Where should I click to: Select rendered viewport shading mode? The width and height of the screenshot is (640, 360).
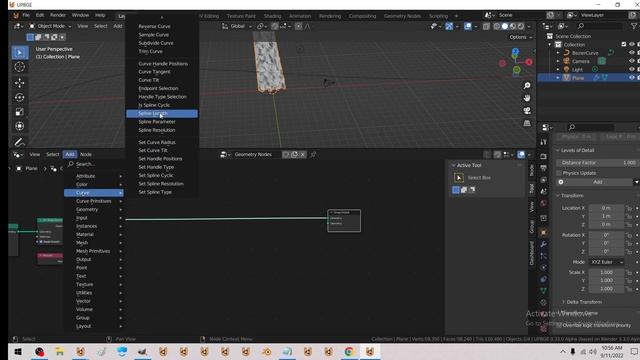click(x=521, y=26)
